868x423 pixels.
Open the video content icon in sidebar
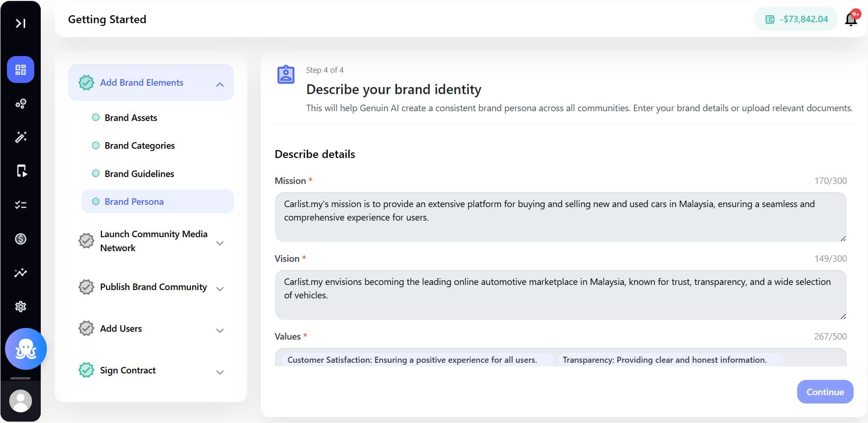pos(21,171)
